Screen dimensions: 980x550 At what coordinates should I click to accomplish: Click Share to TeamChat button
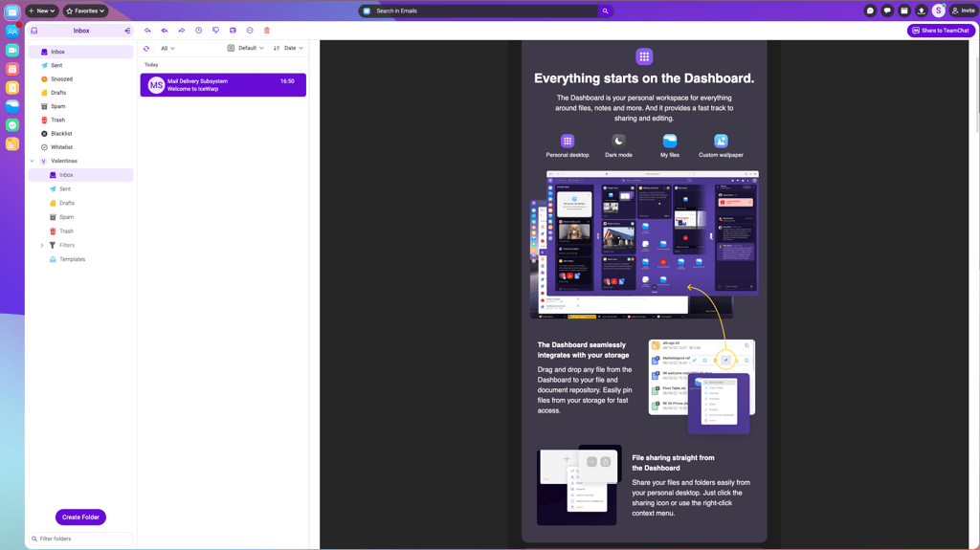point(941,30)
